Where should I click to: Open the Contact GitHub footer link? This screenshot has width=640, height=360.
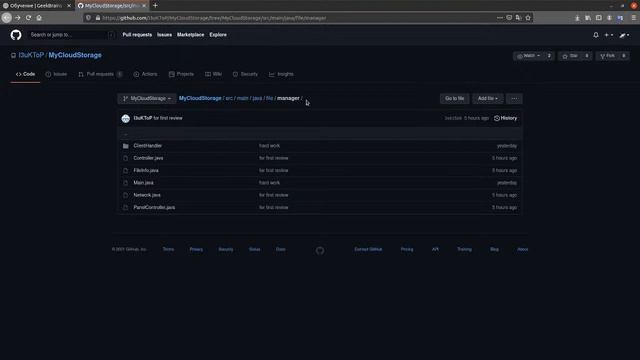click(x=368, y=249)
